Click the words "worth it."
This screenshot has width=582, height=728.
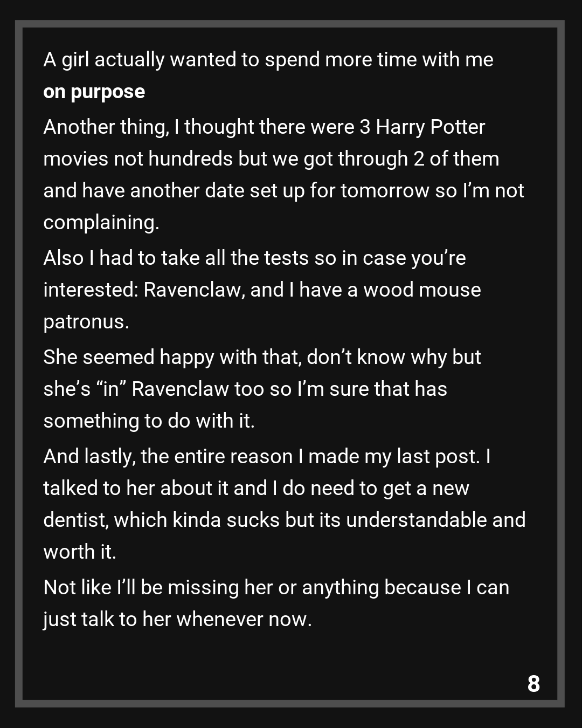coord(80,552)
